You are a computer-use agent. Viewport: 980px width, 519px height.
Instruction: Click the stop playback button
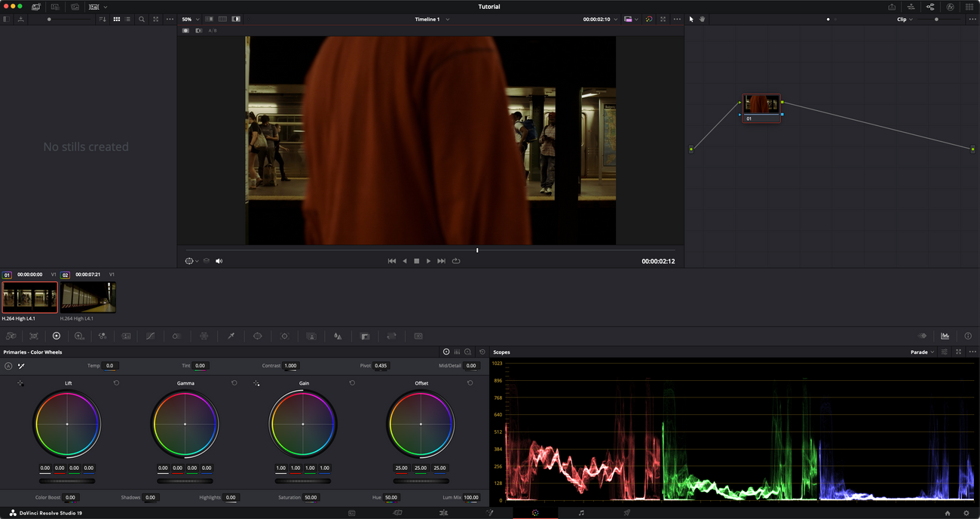point(416,261)
